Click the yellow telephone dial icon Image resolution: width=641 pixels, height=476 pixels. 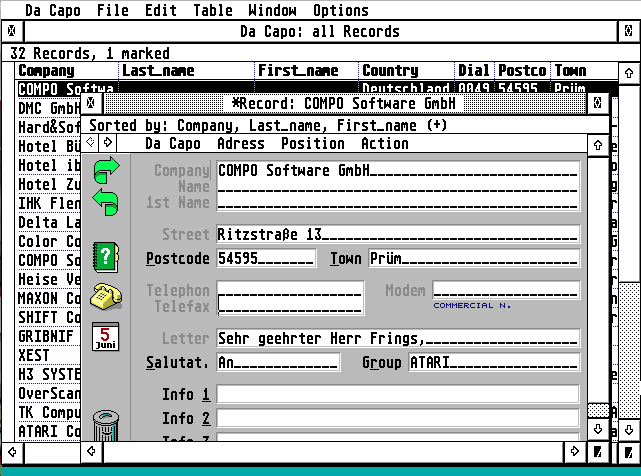tap(106, 296)
